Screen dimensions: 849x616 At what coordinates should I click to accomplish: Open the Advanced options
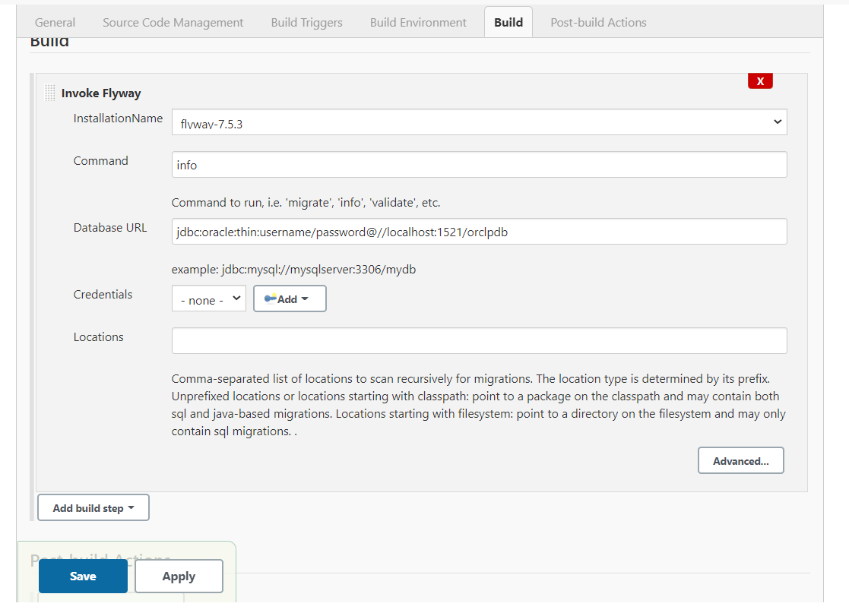tap(740, 460)
